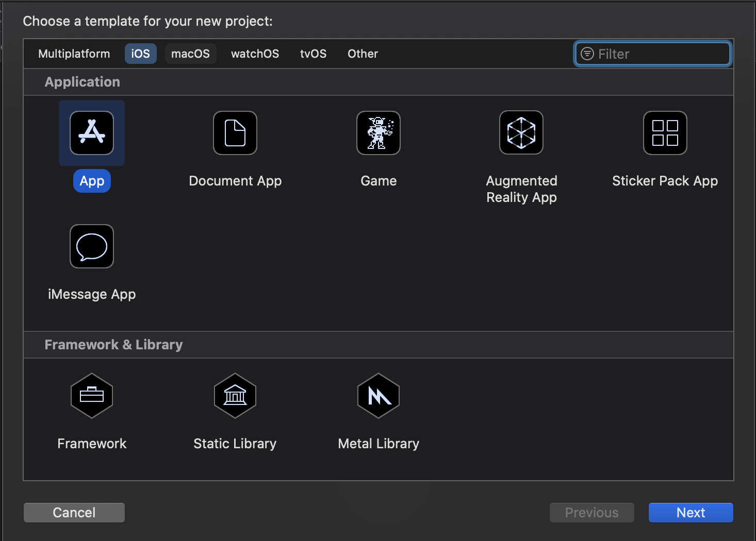This screenshot has width=756, height=541.
Task: Click the Next button
Action: click(x=691, y=513)
